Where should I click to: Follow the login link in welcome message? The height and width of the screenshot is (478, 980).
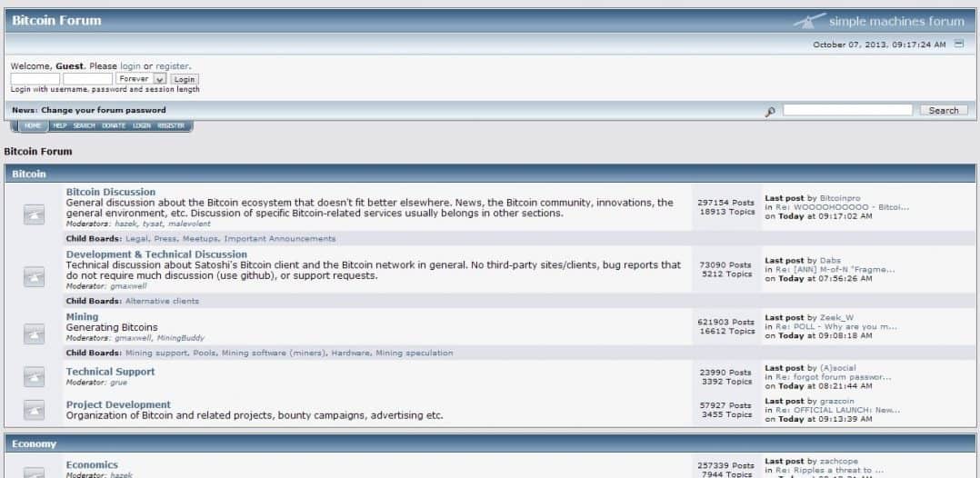[x=131, y=65]
